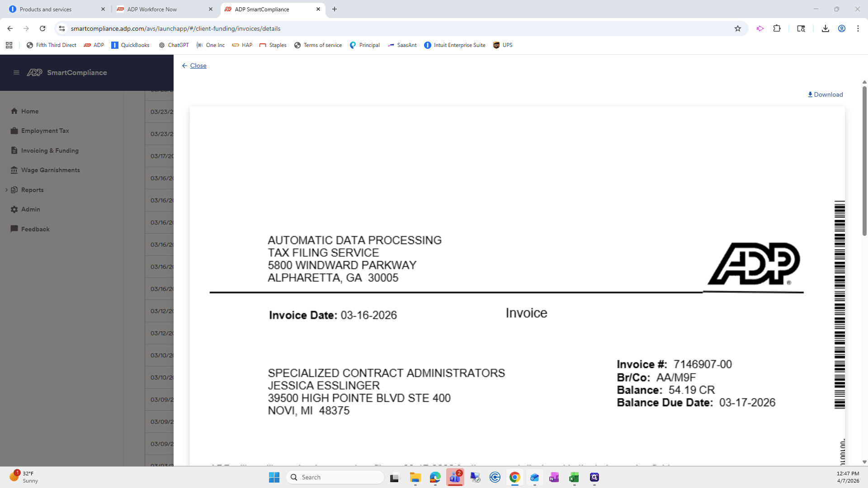The width and height of the screenshot is (868, 488).
Task: Open ChatGPT bookmark
Action: tap(174, 45)
